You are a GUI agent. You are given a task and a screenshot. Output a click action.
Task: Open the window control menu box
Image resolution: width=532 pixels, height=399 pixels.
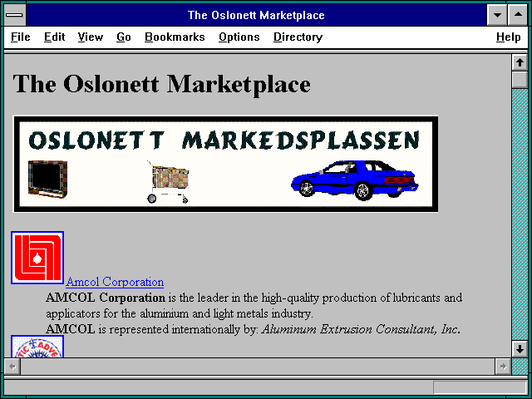point(15,15)
